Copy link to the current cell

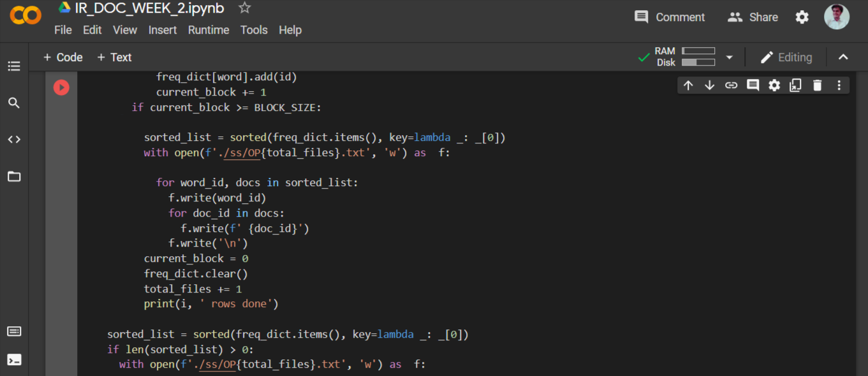coord(731,85)
